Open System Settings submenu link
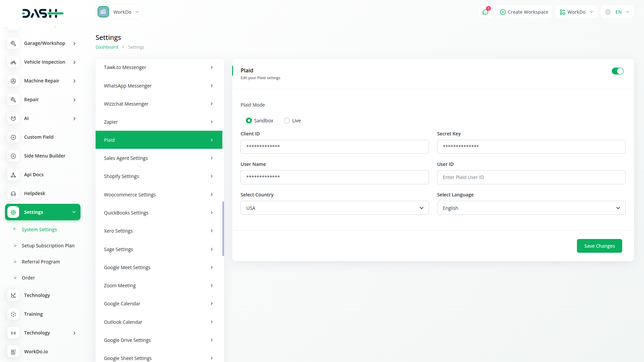The image size is (644, 362). (x=39, y=230)
